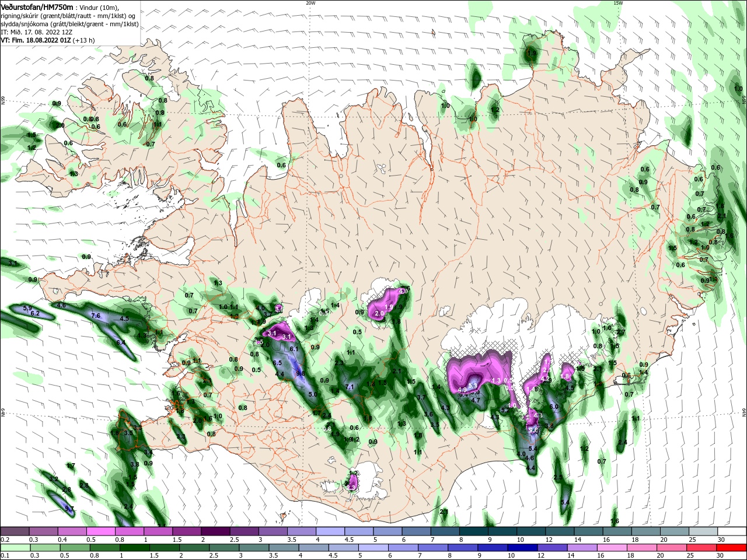Click the '5.0' rainfall value on the map
The image size is (747, 560).
click(x=312, y=394)
